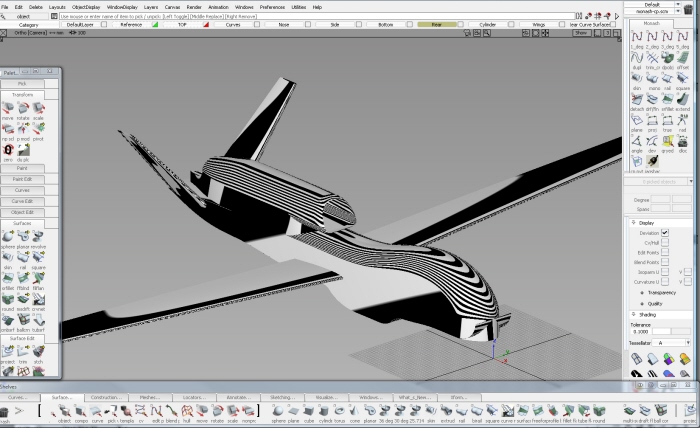Select the zero transform tool
This screenshot has height=428, width=700.
point(8,151)
